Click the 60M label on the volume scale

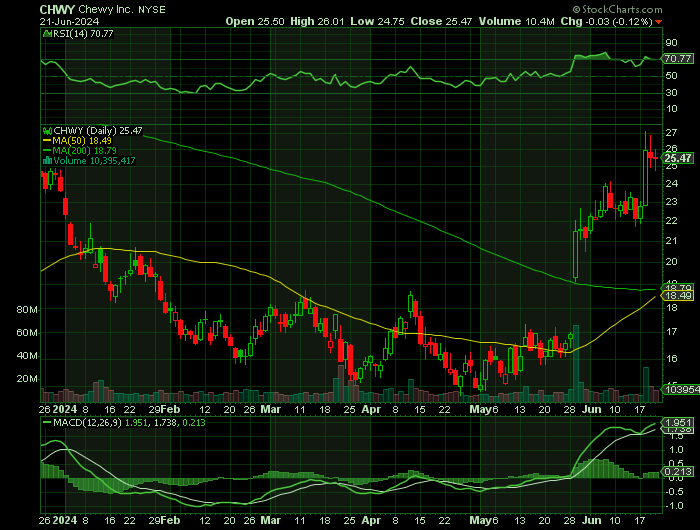point(27,333)
